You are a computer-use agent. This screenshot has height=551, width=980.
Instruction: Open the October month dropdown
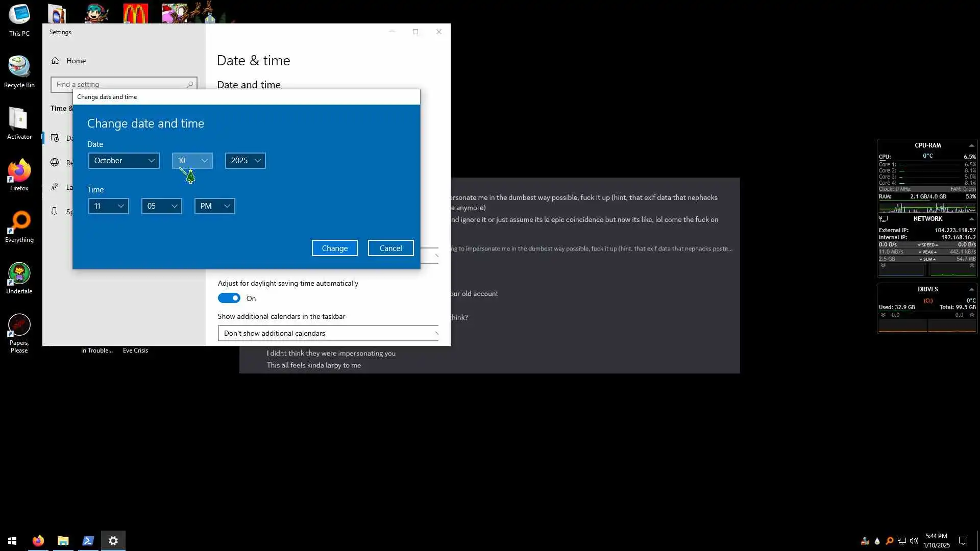click(x=124, y=161)
